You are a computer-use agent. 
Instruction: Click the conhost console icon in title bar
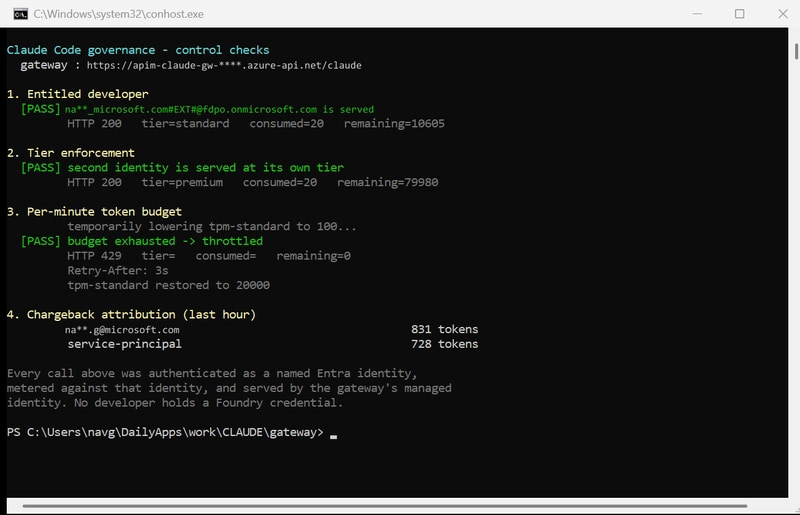[x=20, y=14]
